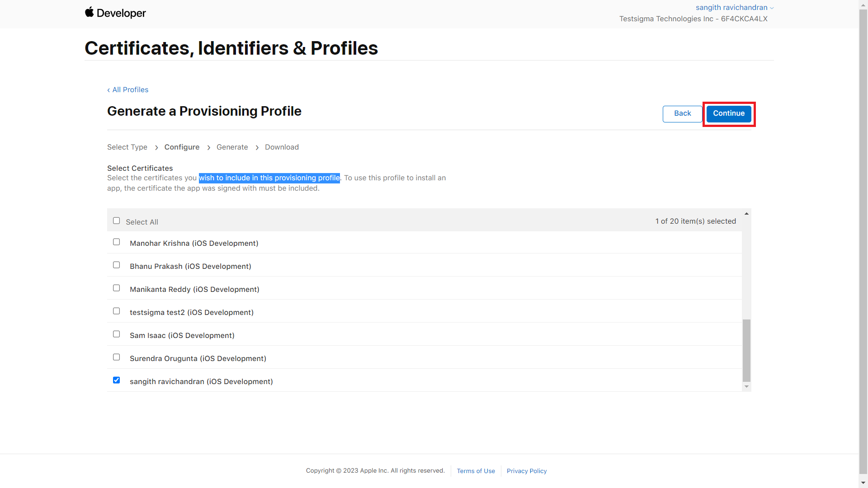
Task: Click the Download step indicator icon
Action: tap(281, 146)
